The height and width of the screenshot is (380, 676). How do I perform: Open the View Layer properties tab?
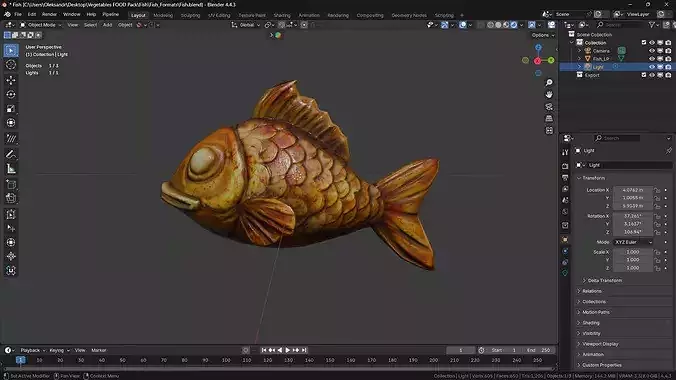click(x=565, y=189)
